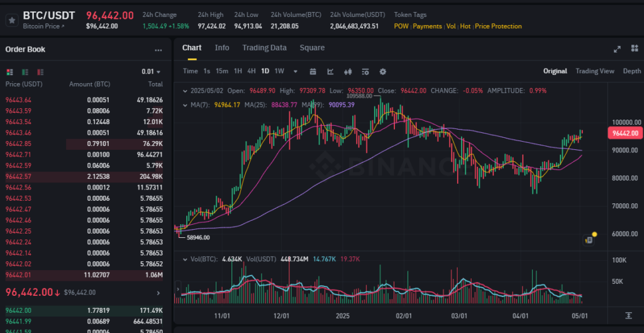Select the 1W chart interval

[x=279, y=71]
